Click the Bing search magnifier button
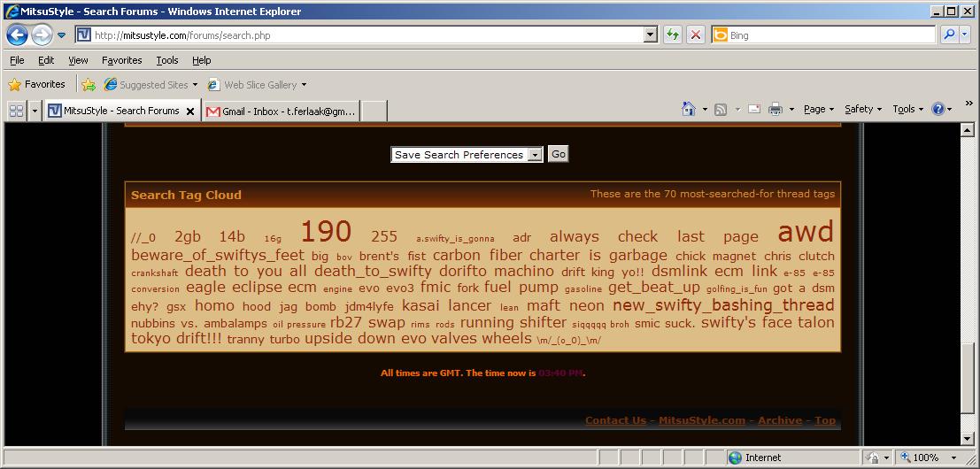The image size is (980, 469). [949, 35]
